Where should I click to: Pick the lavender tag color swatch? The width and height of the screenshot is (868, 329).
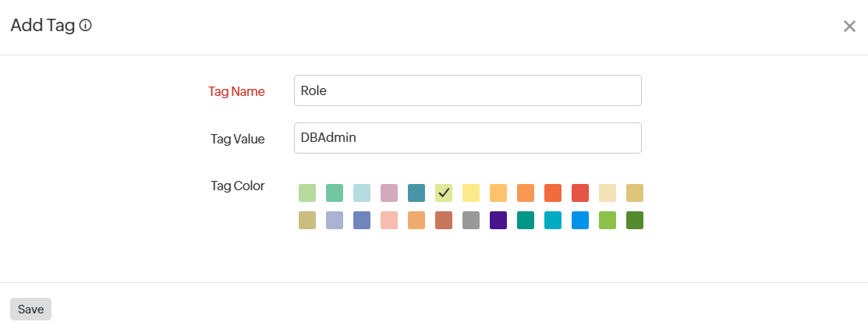point(335,220)
